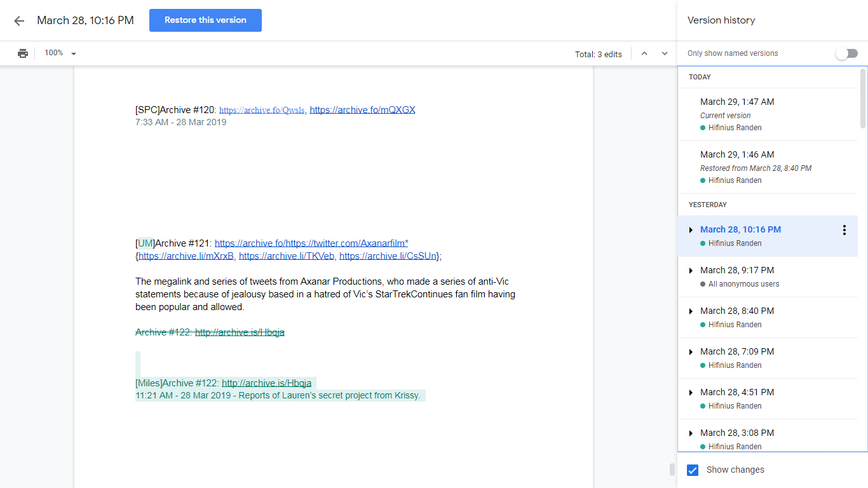This screenshot has width=868, height=488.
Task: Click the 'Total: 3 edits' text
Action: (x=599, y=55)
